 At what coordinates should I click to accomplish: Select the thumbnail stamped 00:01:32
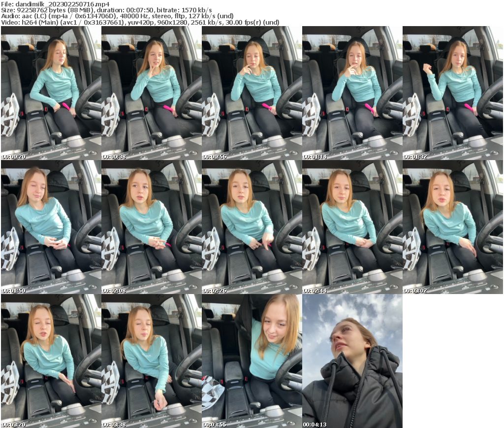tap(452, 93)
